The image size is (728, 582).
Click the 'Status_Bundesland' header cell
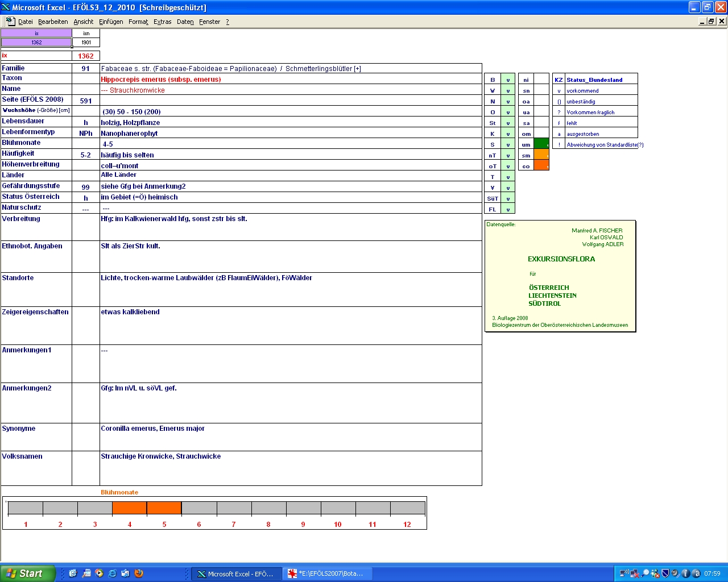point(601,80)
